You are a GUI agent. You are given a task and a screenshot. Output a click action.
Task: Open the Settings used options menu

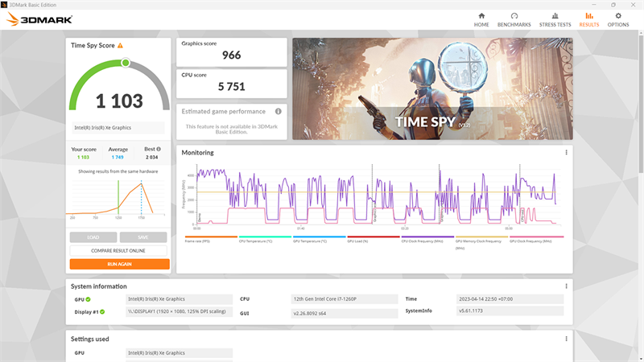pyautogui.click(x=566, y=339)
